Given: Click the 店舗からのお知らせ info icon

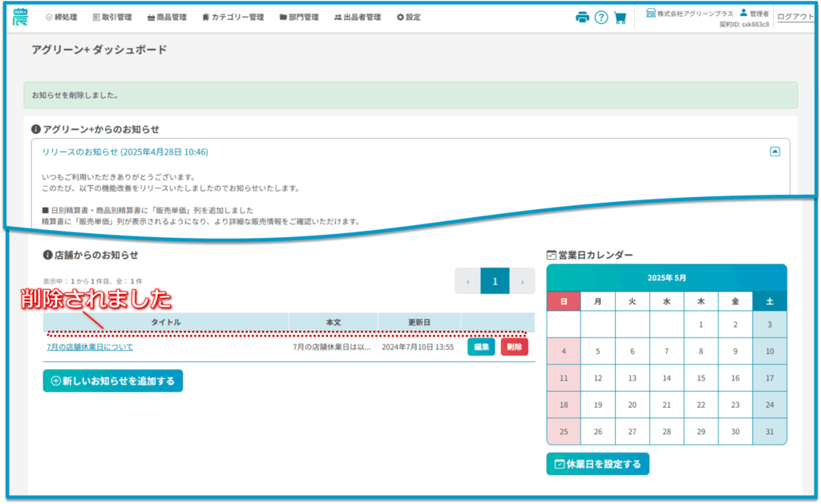Looking at the screenshot, I should click(x=47, y=255).
